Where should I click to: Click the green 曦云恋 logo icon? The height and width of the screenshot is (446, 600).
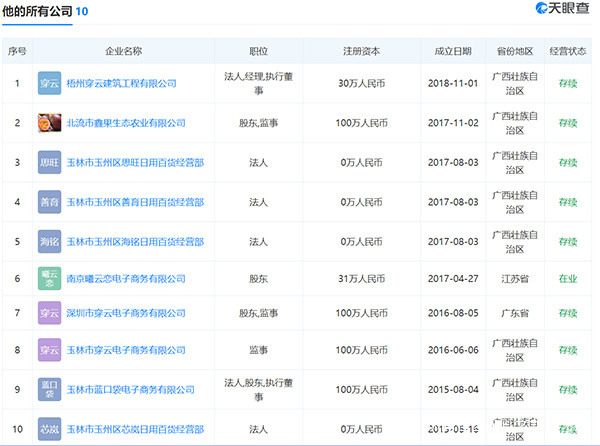coord(49,278)
